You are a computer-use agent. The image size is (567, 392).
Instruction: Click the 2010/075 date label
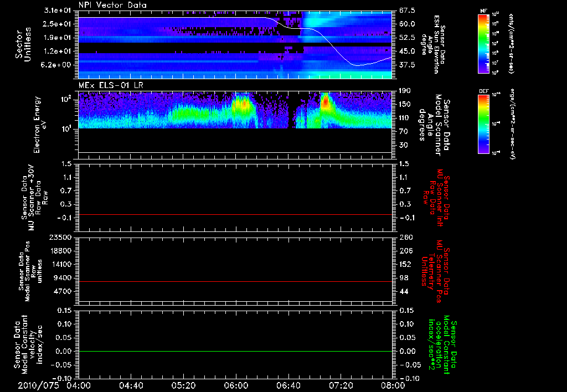point(37,385)
